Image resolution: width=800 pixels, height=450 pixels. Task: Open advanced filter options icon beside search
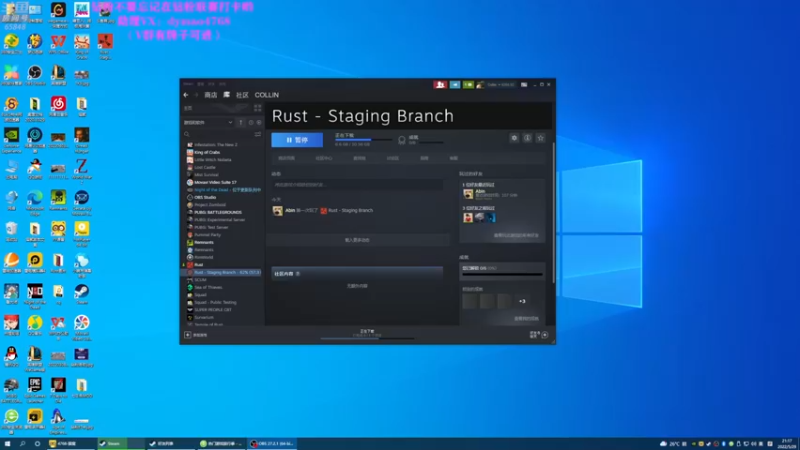tap(258, 134)
